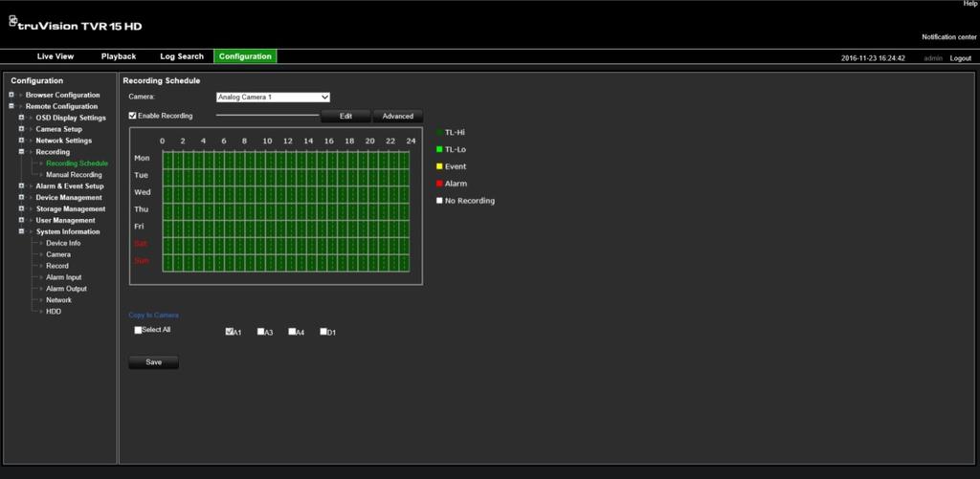Screen dimensions: 980x479
Task: Collapse the Remote Configuration node
Action: coord(11,106)
